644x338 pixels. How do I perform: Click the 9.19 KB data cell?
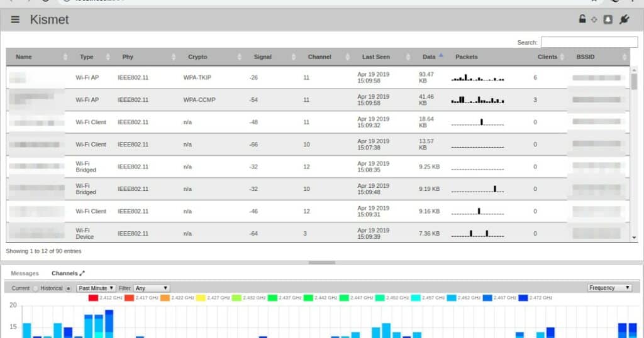pyautogui.click(x=429, y=188)
